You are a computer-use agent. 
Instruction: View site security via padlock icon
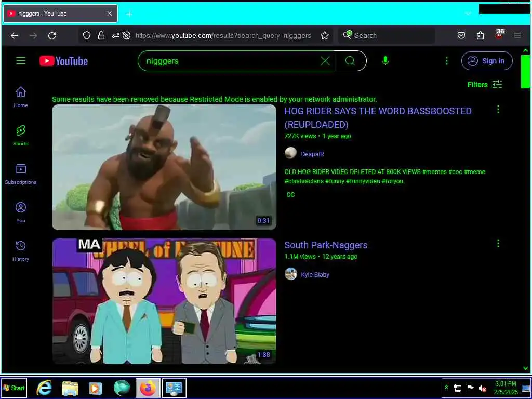pos(101,36)
